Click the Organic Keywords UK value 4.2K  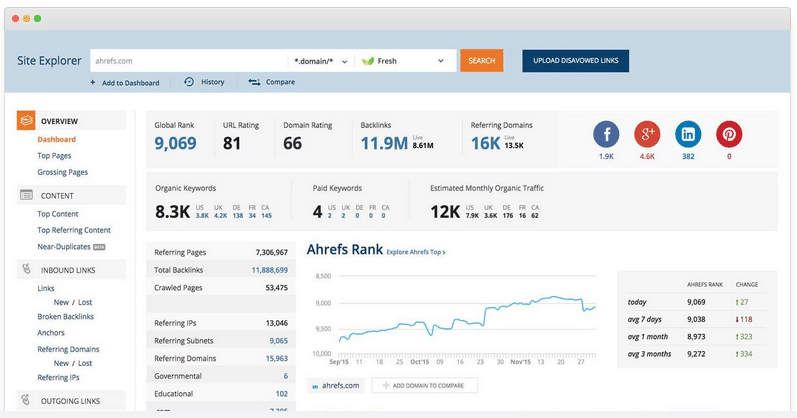point(221,216)
